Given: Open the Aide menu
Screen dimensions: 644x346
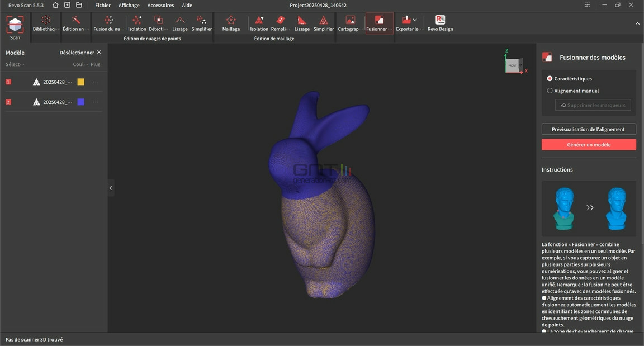Looking at the screenshot, I should 187,6.
